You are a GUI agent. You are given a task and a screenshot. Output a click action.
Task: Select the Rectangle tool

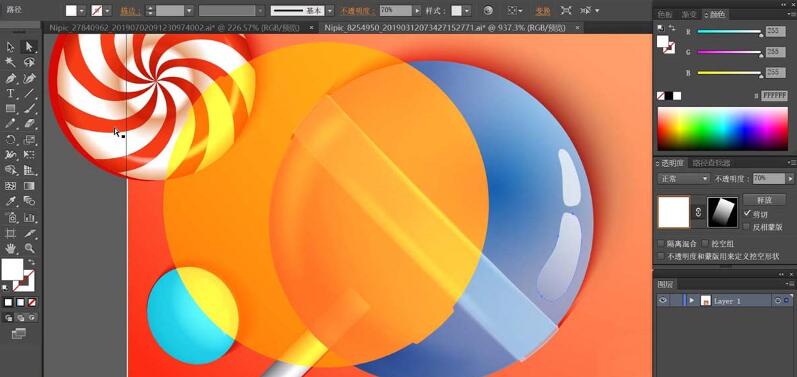10,108
